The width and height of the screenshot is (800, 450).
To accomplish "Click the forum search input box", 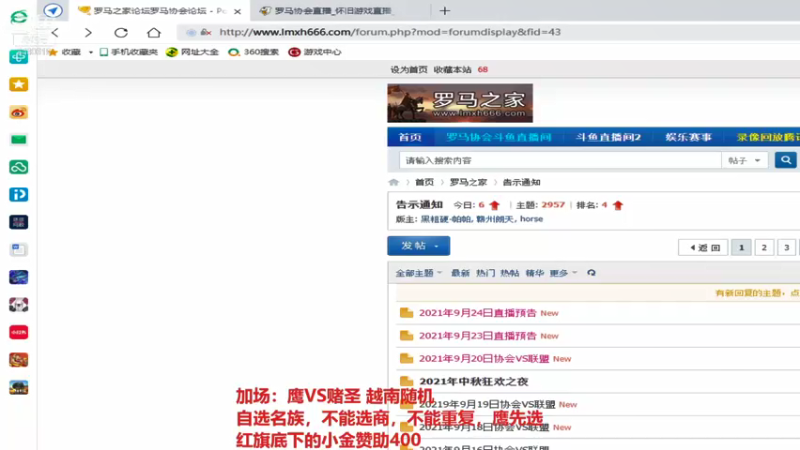I will coord(560,160).
